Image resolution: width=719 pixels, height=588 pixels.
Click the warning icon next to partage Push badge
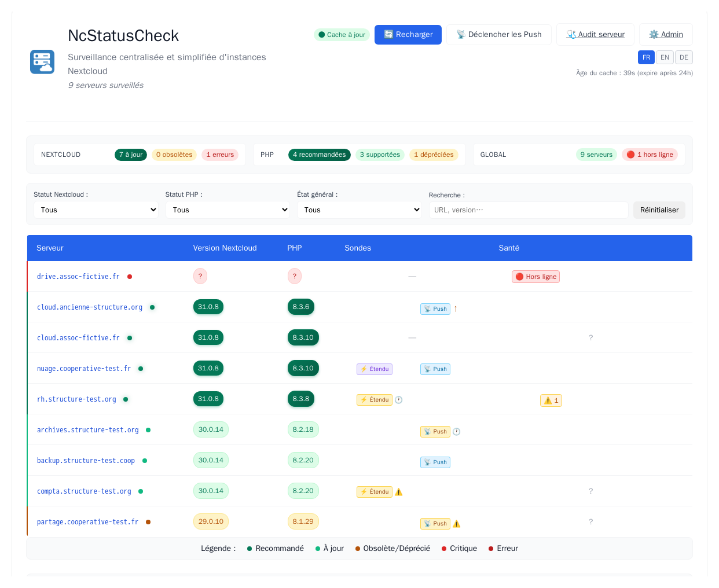point(457,524)
